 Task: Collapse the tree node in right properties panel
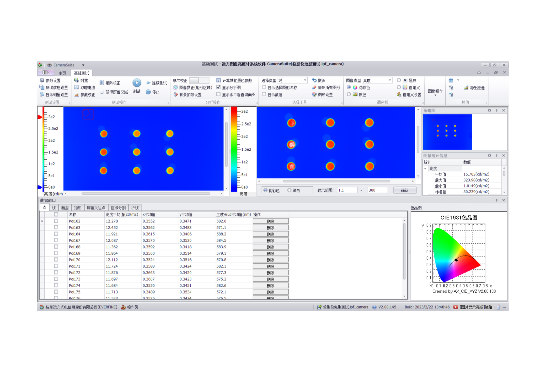(x=426, y=168)
